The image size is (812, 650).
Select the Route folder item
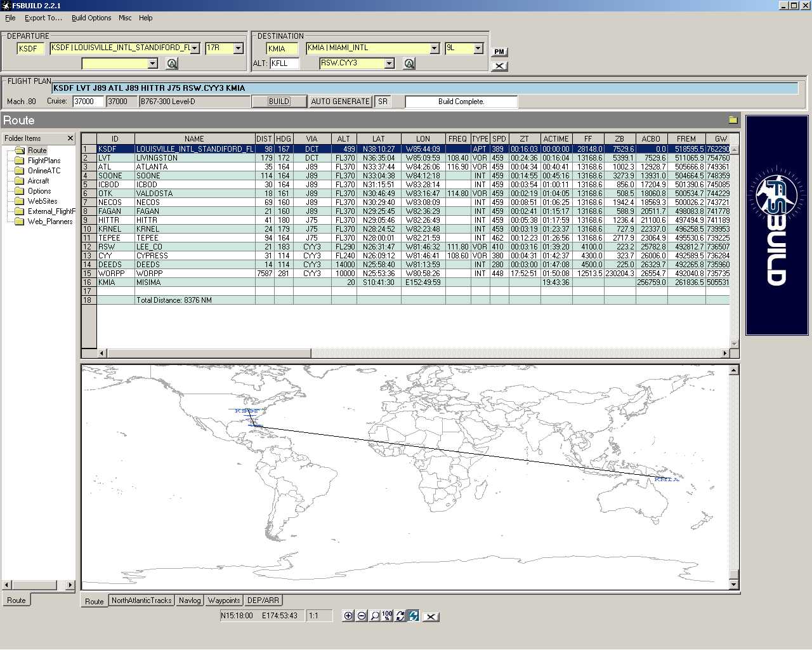(x=37, y=150)
